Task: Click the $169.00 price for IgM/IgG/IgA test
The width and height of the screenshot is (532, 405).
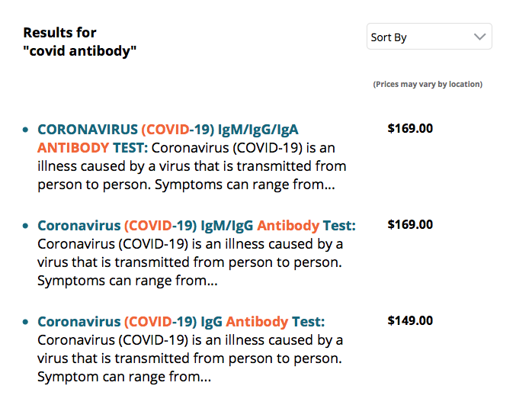Action: click(x=410, y=128)
